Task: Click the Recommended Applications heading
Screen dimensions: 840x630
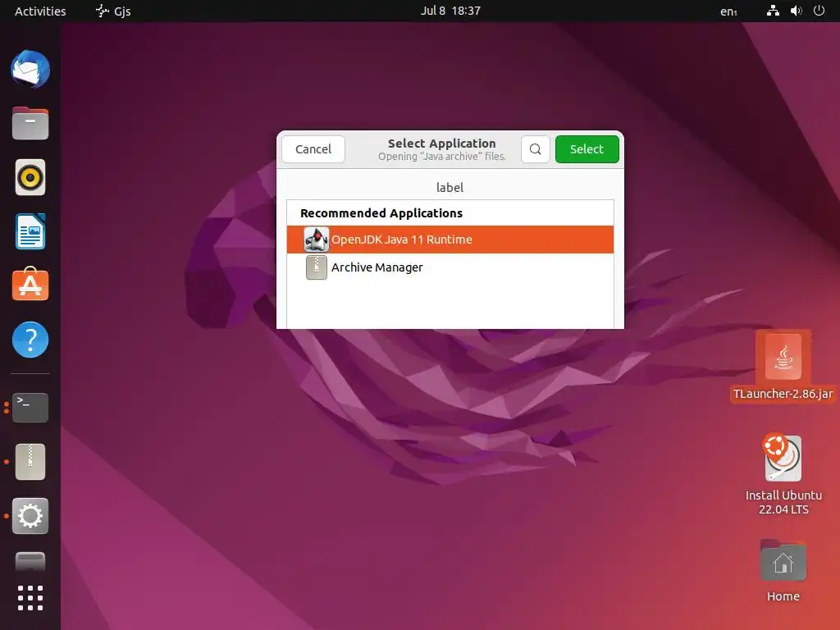Action: pyautogui.click(x=381, y=213)
